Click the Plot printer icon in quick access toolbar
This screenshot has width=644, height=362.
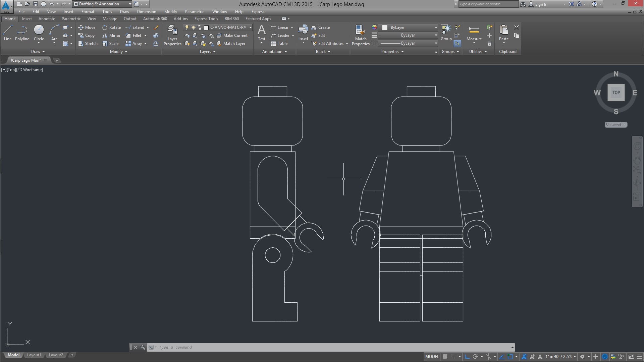pos(43,4)
